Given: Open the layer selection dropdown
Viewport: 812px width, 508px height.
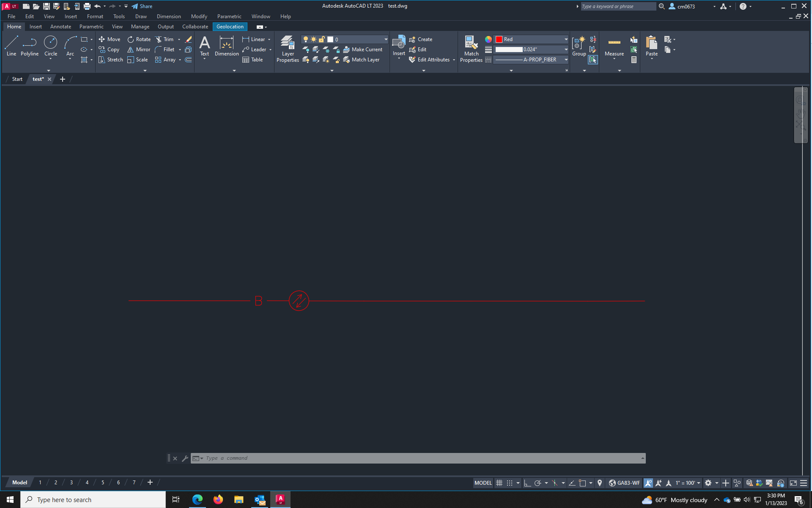Looking at the screenshot, I should [x=385, y=39].
